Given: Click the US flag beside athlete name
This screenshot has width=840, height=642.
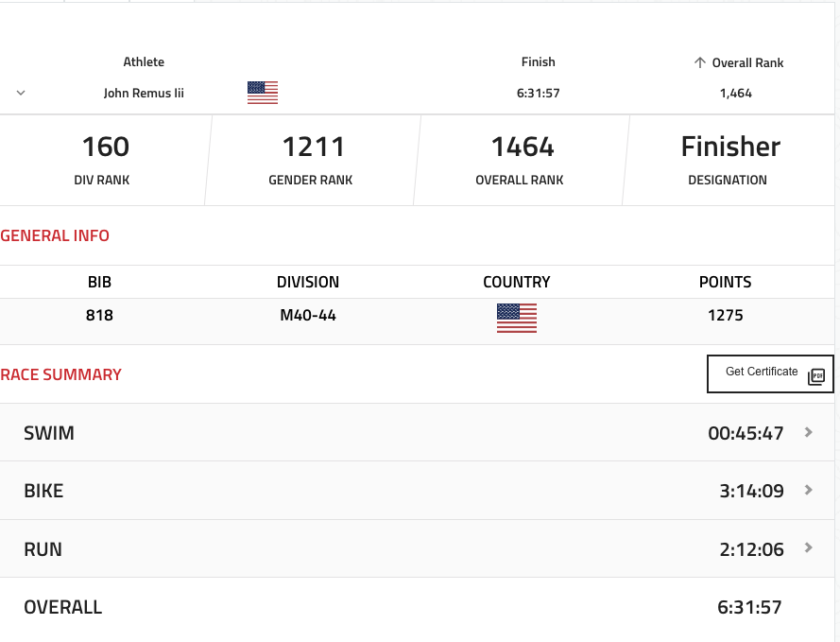Looking at the screenshot, I should [263, 93].
